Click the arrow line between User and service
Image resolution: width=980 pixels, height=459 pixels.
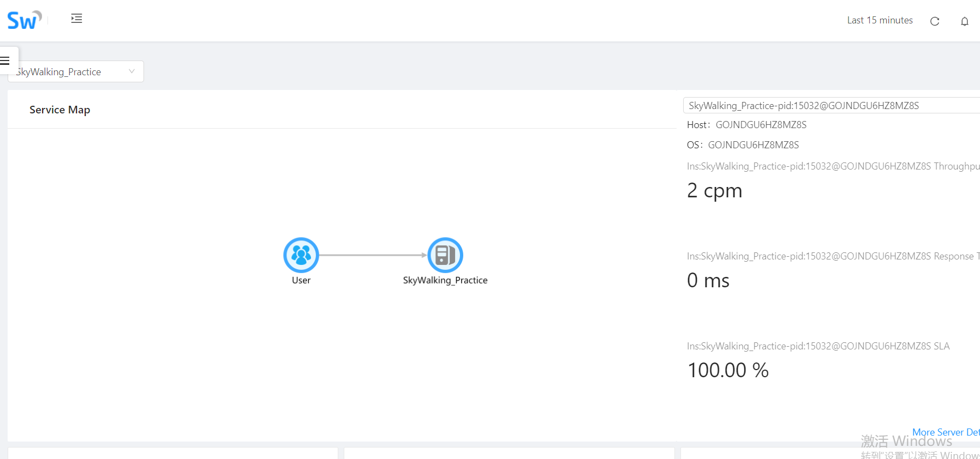(373, 255)
